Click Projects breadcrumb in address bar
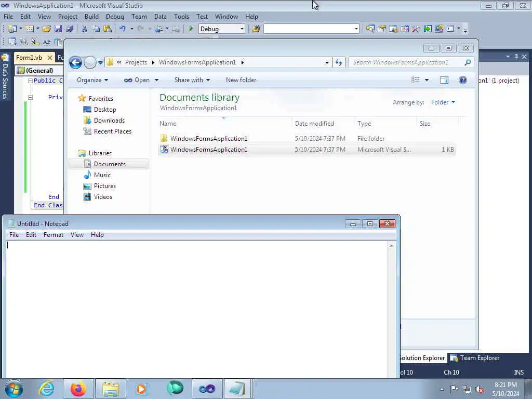The image size is (532, 399). point(136,62)
